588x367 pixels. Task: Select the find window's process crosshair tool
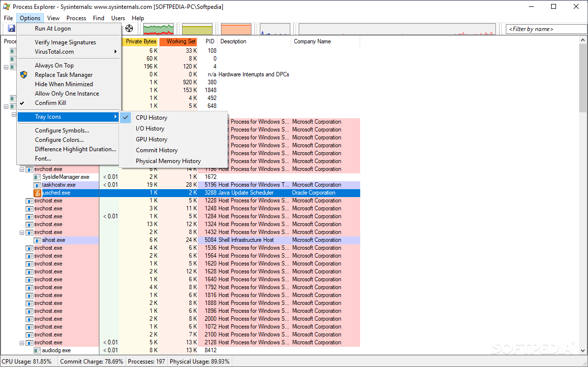pyautogui.click(x=129, y=28)
